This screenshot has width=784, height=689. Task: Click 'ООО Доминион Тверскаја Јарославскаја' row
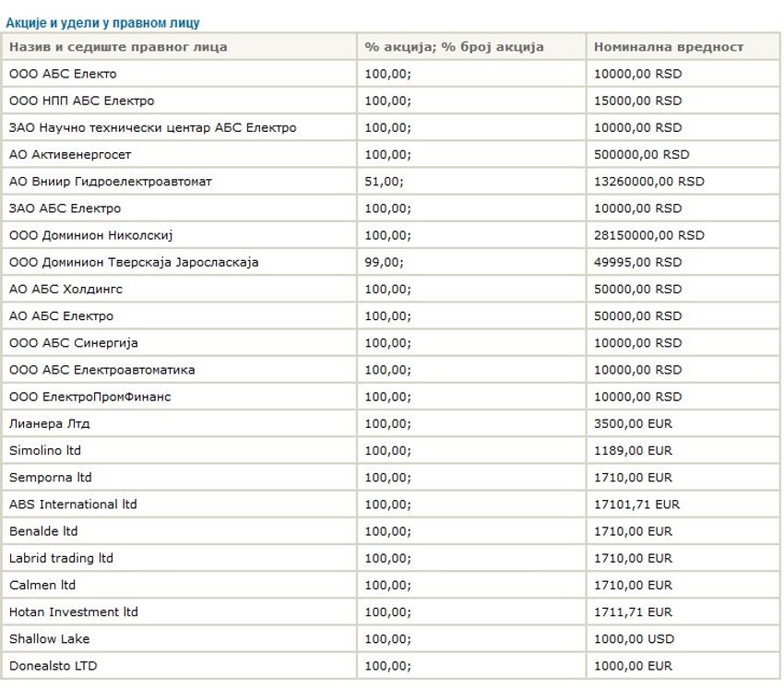point(134,262)
